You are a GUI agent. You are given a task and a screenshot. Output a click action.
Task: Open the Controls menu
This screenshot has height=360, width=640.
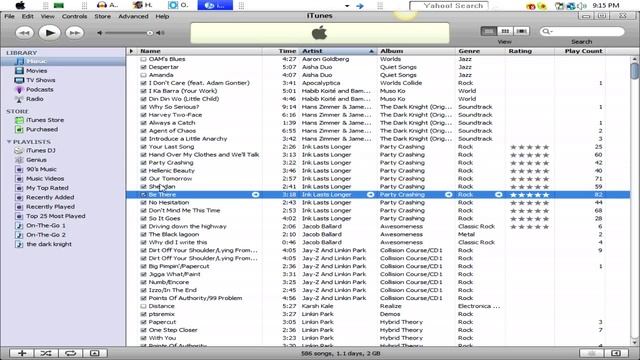(x=74, y=16)
